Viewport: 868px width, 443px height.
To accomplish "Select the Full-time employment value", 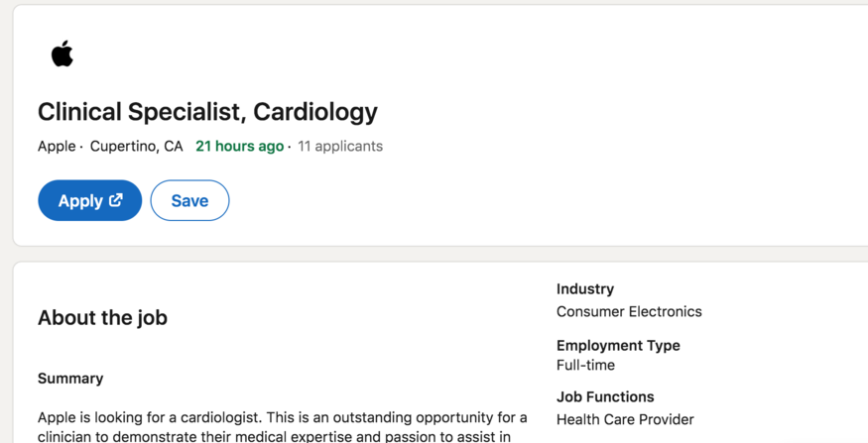I will point(585,365).
